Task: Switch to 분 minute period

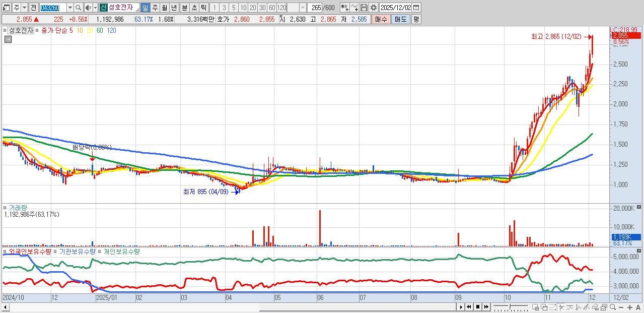Action: [x=185, y=8]
